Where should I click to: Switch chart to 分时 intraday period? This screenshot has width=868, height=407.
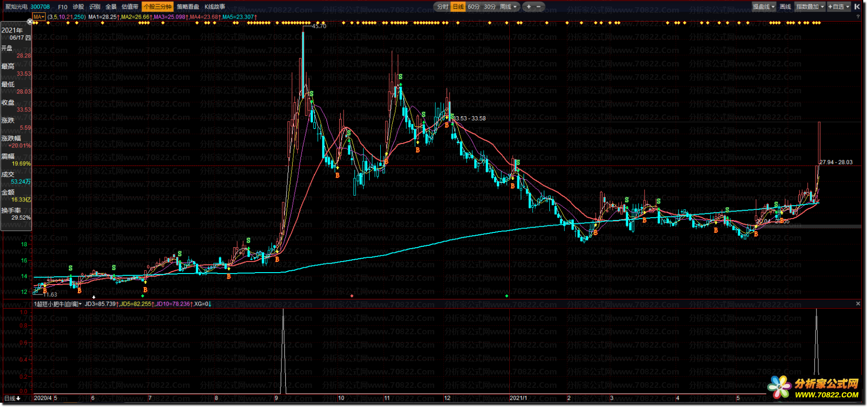(443, 7)
